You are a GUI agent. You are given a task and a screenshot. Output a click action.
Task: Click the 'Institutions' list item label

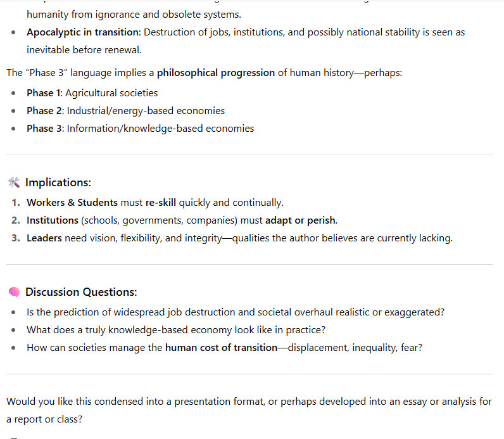52,220
